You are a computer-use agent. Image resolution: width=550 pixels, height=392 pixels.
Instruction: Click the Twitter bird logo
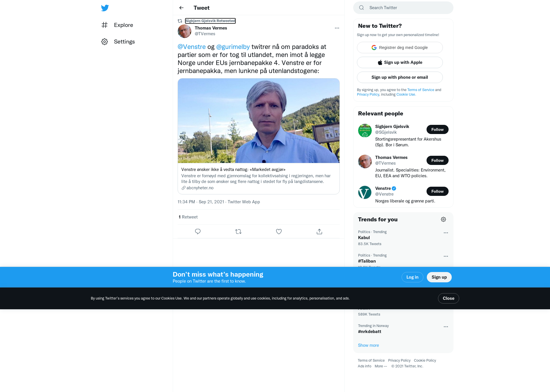105,8
